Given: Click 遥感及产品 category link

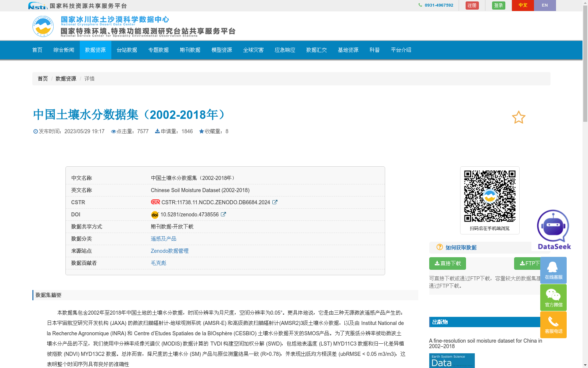Looking at the screenshot, I should pyautogui.click(x=164, y=238).
